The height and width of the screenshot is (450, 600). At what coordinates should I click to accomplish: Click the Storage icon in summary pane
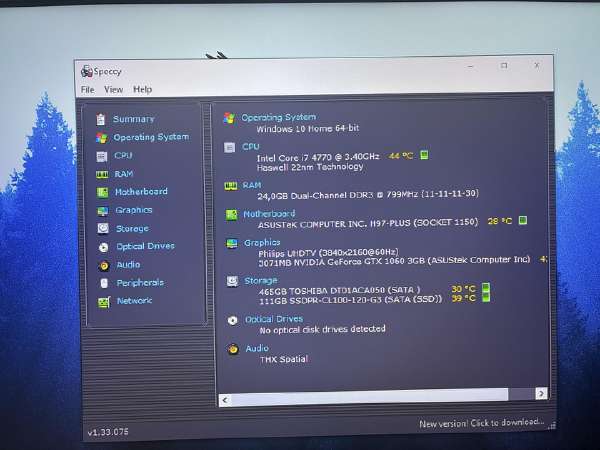pos(232,282)
